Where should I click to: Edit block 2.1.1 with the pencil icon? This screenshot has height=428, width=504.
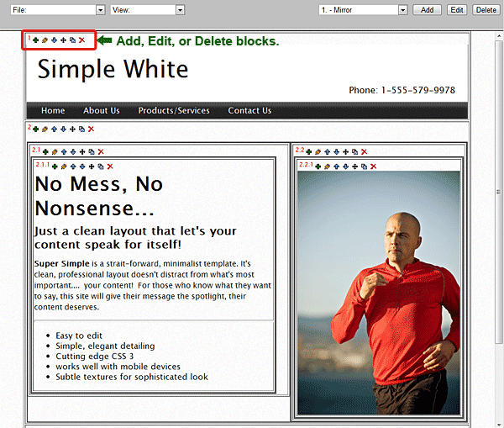[63, 166]
